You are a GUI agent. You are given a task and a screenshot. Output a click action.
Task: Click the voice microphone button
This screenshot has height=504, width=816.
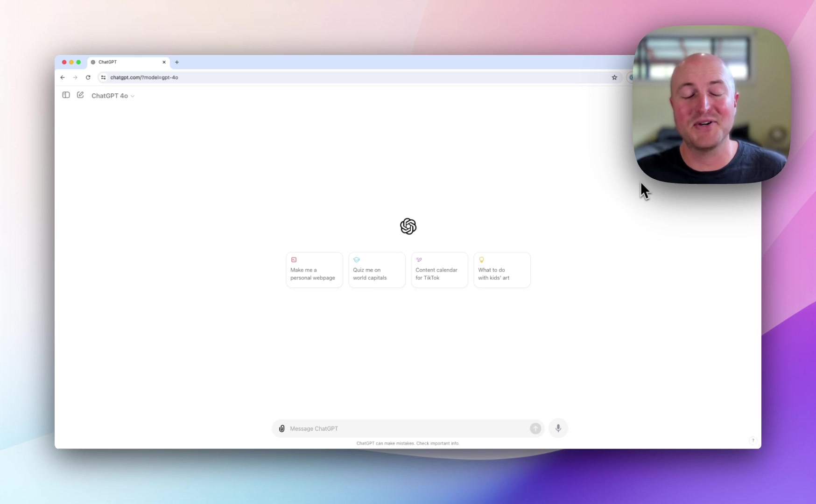(558, 428)
